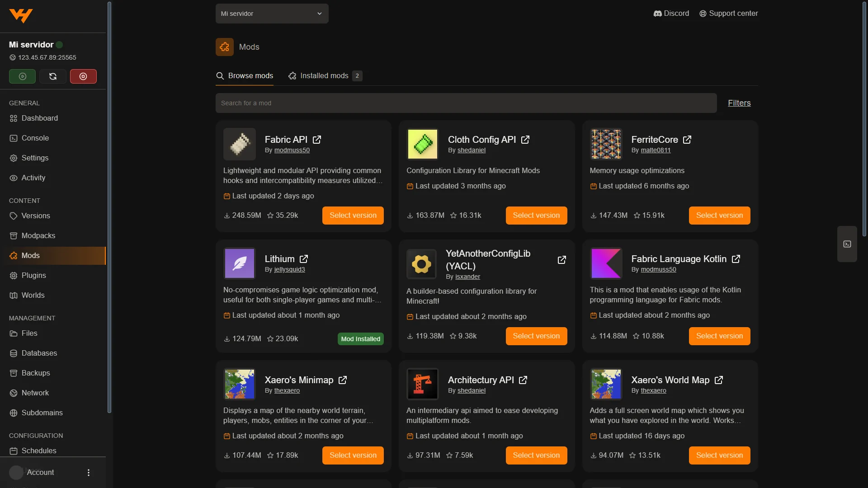Viewport: 868px width, 488px height.
Task: Stop the server with the red button
Action: pyautogui.click(x=83, y=76)
